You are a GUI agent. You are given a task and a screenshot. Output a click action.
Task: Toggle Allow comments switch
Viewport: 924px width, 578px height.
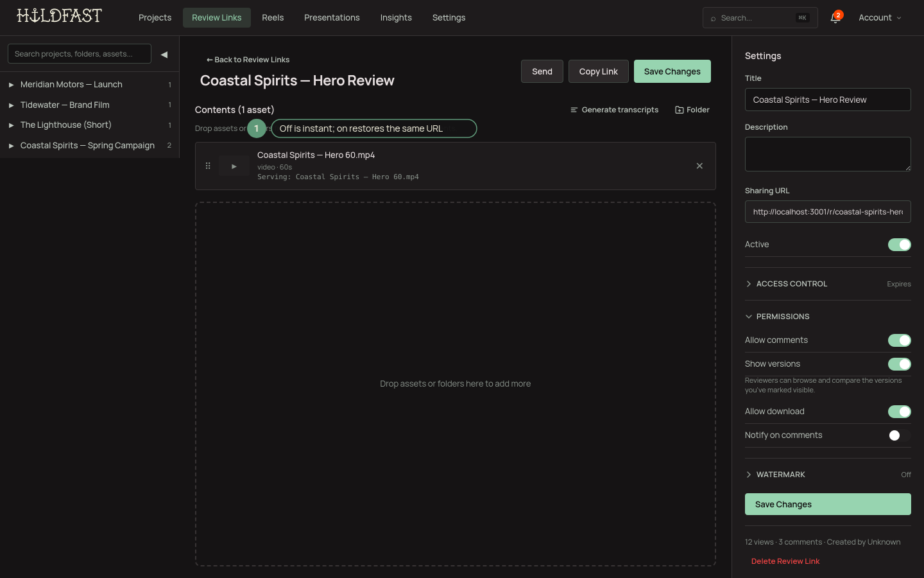click(899, 340)
